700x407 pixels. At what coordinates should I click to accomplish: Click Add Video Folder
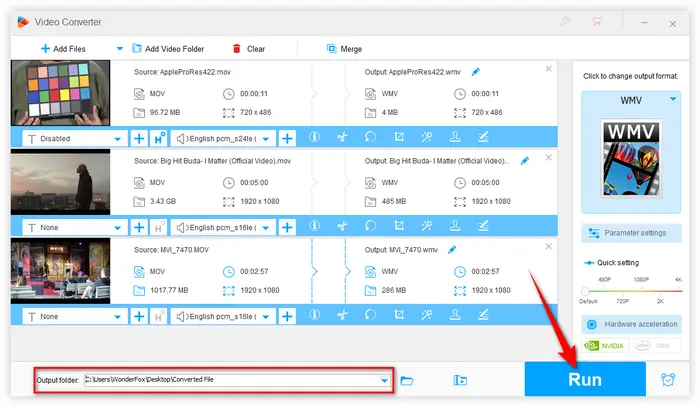[x=168, y=49]
